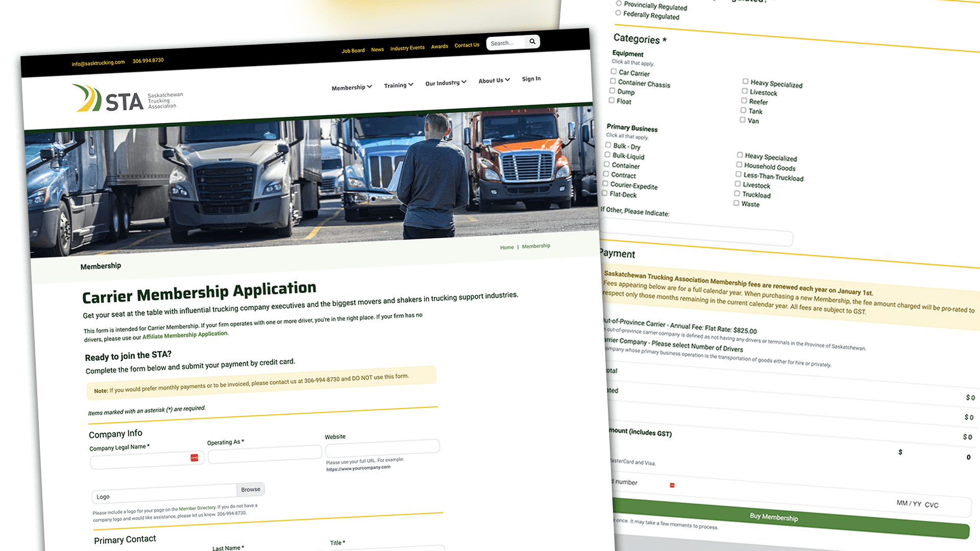Check the Reefer equipment checkbox

pos(744,101)
